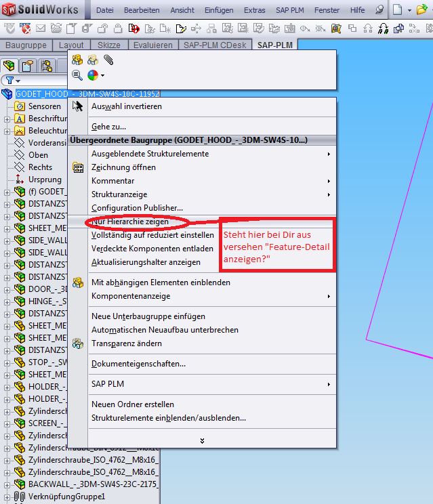Choose Configuration Publisher...
Image resolution: width=433 pixels, height=504 pixels.
click(202, 208)
